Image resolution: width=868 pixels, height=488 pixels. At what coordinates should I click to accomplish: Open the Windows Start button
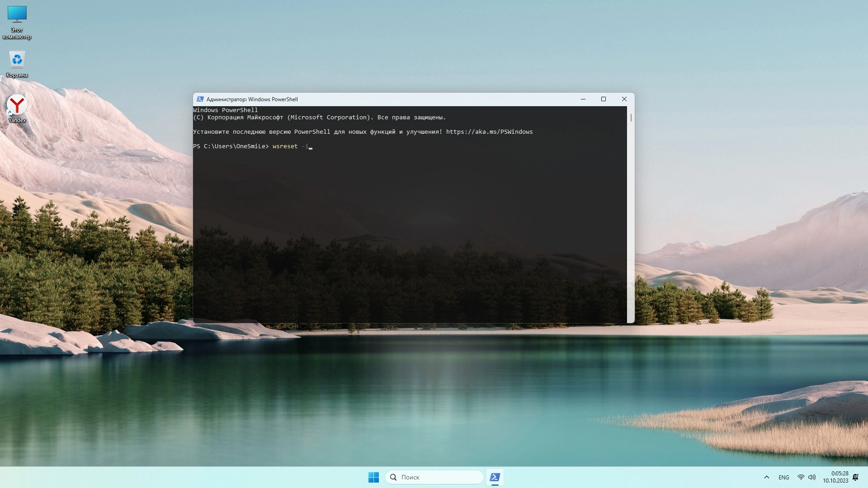pyautogui.click(x=373, y=477)
